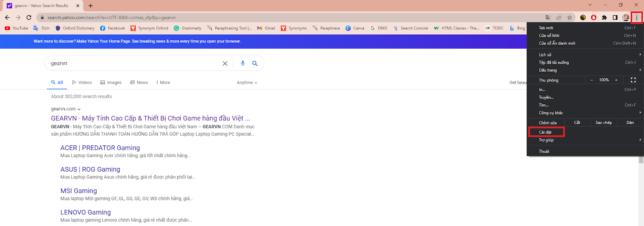644x226 pixels.
Task: Click Sao chép in the edit row
Action: [x=604, y=122]
